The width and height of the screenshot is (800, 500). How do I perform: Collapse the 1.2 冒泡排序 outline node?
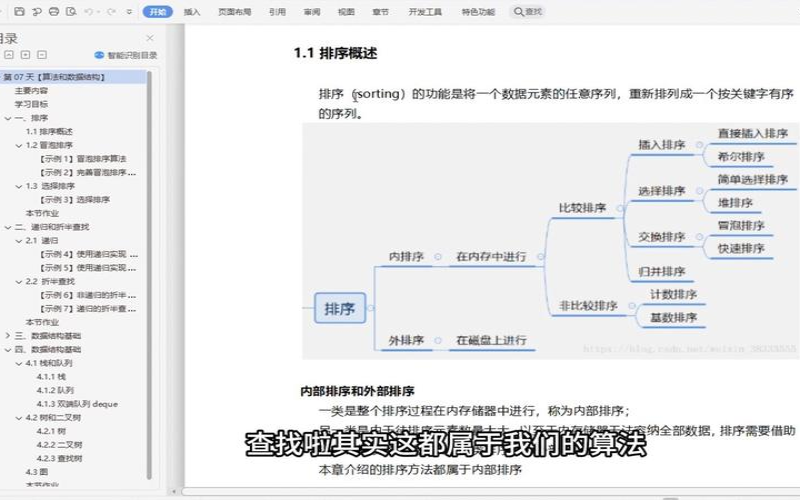19,145
